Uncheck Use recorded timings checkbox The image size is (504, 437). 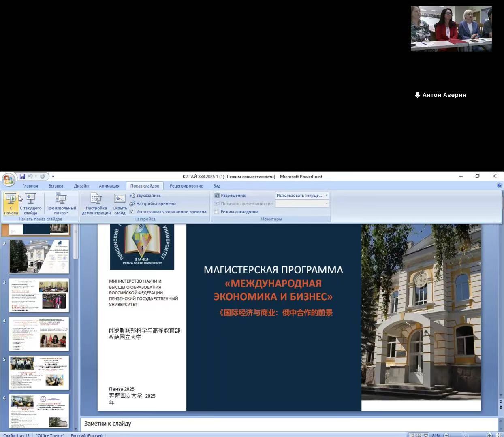point(132,212)
